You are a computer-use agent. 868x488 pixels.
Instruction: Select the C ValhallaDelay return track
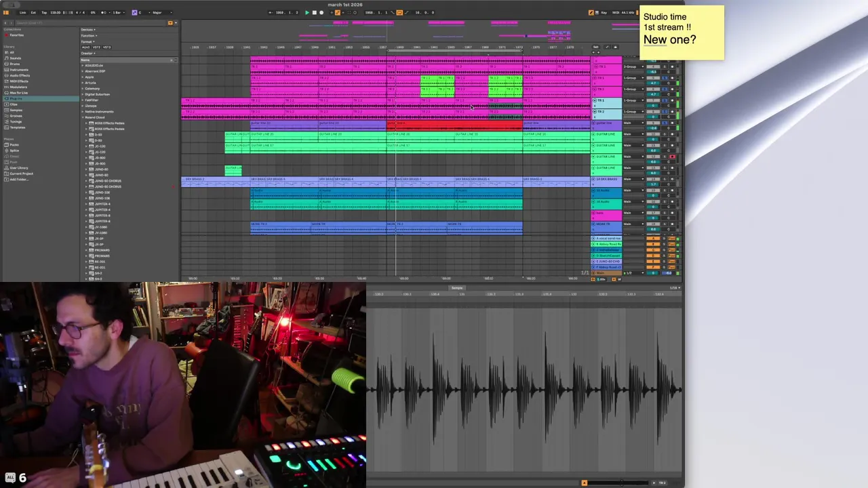tap(606, 250)
